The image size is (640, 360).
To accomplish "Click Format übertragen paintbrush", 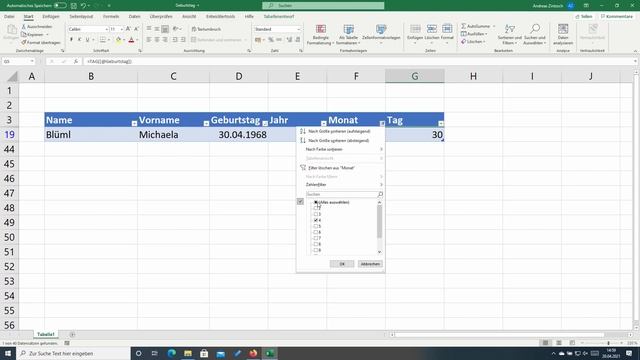I will [x=41, y=42].
